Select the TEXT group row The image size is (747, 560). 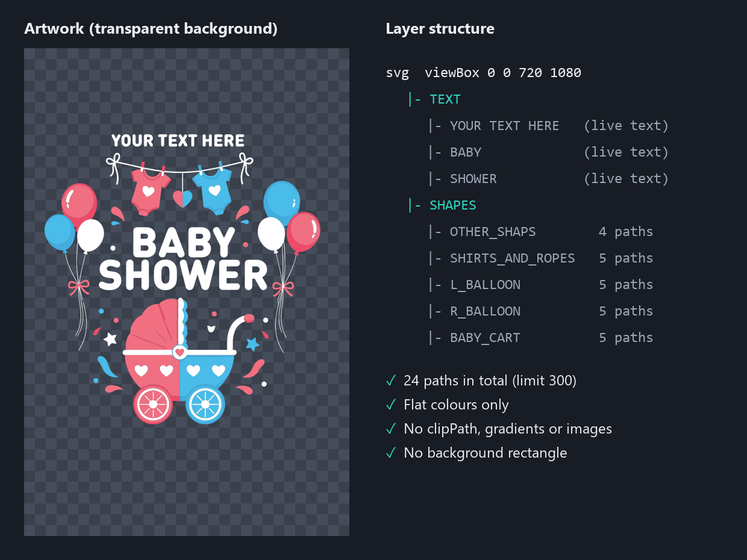pyautogui.click(x=434, y=99)
